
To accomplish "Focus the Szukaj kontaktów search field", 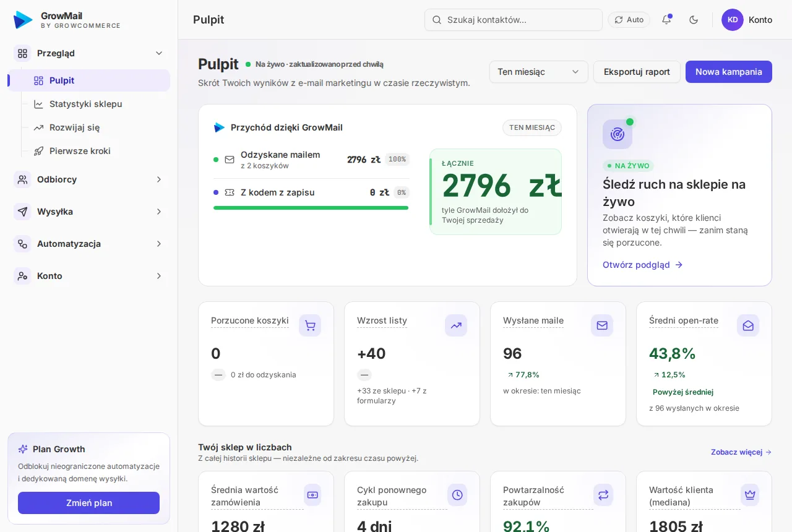I will (x=514, y=20).
